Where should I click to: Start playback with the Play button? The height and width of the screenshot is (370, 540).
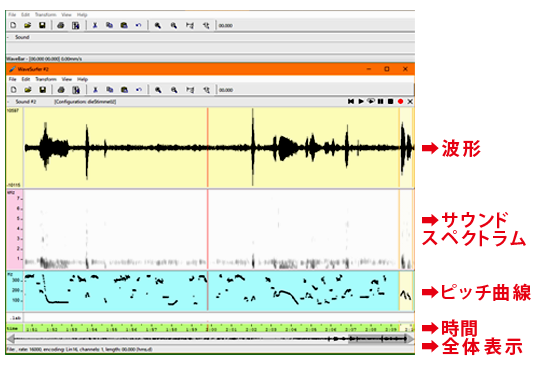pyautogui.click(x=361, y=101)
